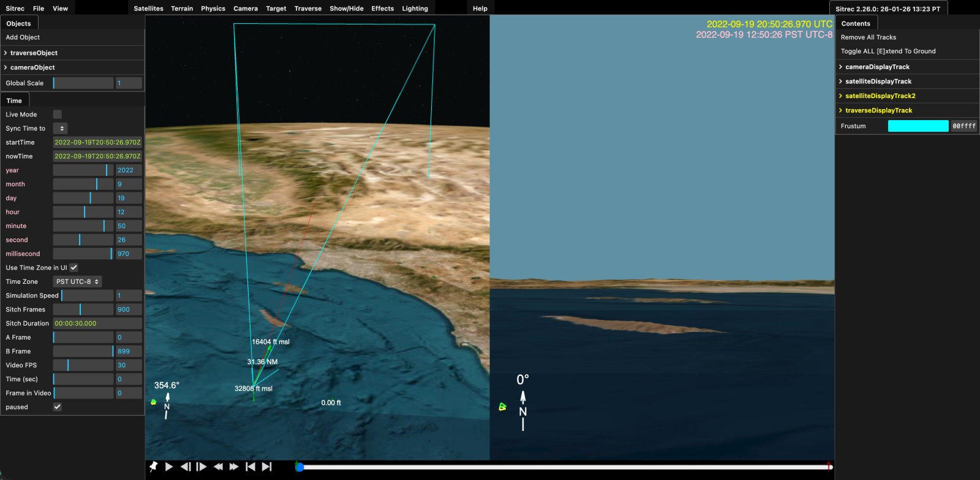This screenshot has height=480, width=980.
Task: Enable the Live Mode checkbox
Action: pos(57,115)
